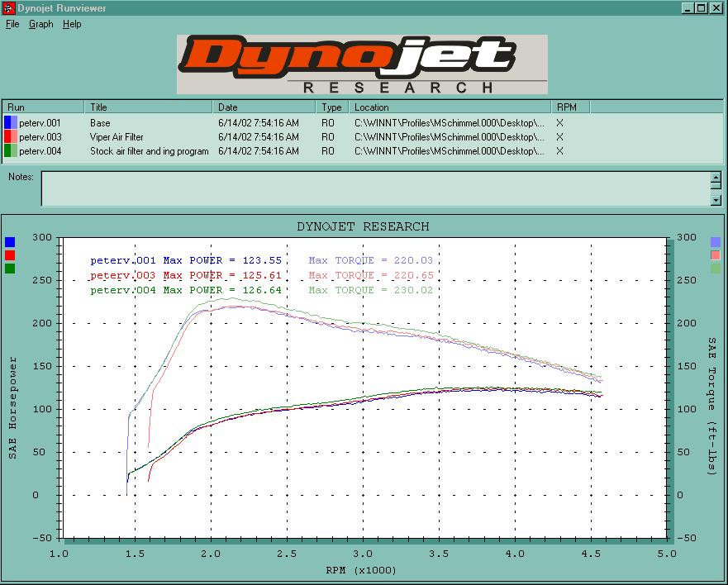Click the 'Base' title cell

click(100, 123)
